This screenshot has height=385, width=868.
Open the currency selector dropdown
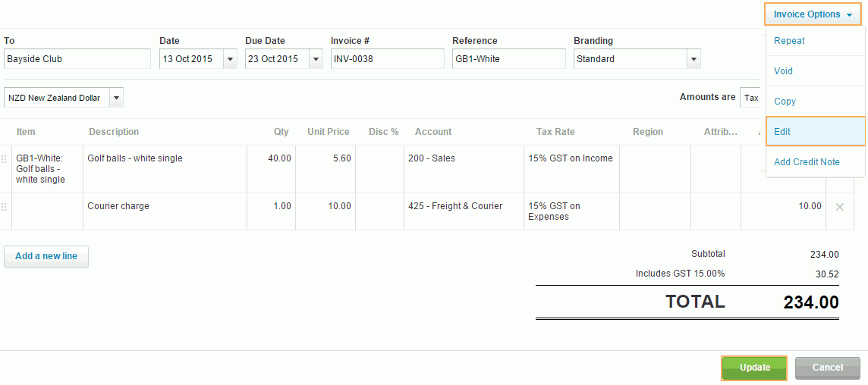[116, 98]
